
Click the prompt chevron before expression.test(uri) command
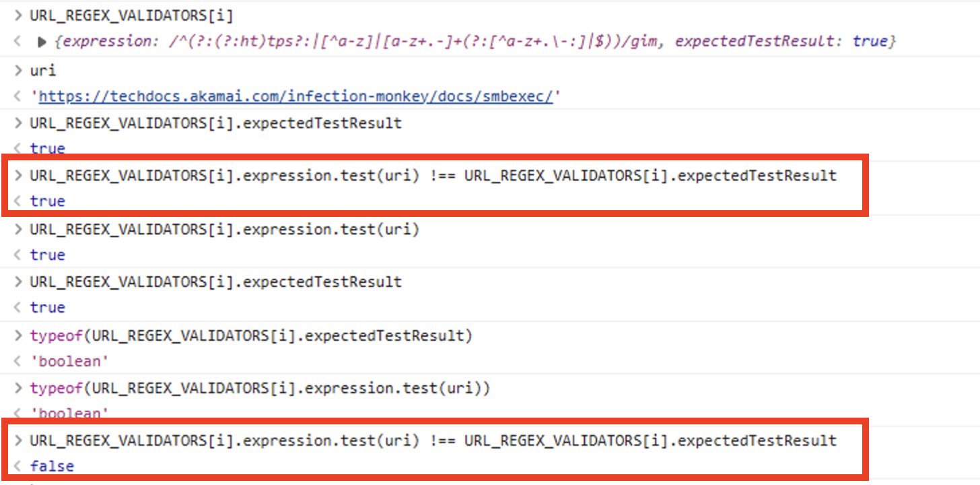point(18,229)
